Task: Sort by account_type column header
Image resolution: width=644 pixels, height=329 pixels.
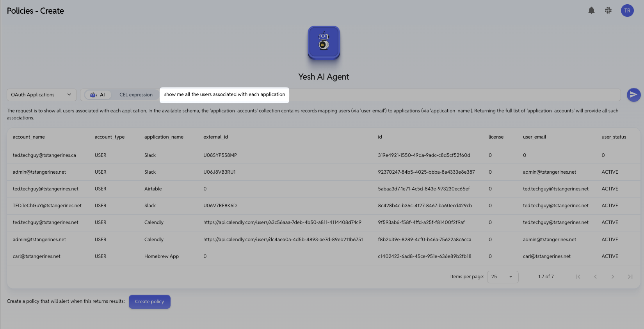Action: (110, 137)
